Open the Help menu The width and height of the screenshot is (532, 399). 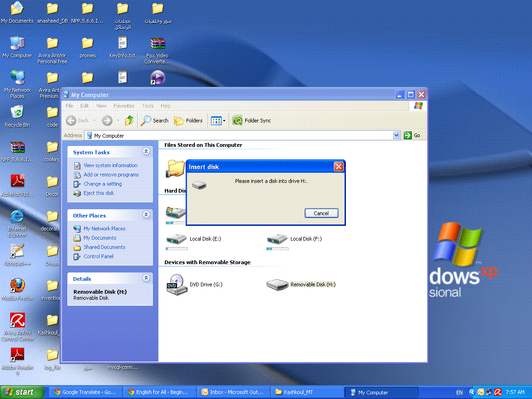pyautogui.click(x=166, y=105)
